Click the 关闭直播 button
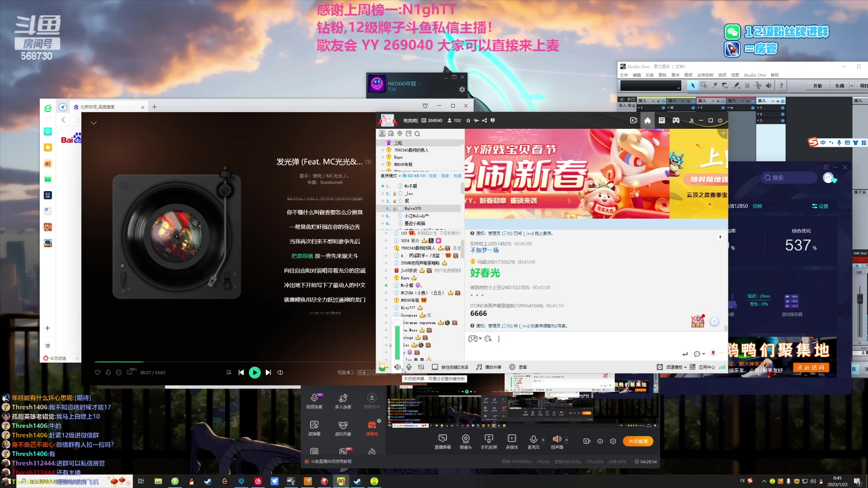The height and width of the screenshot is (488, 868). click(638, 441)
